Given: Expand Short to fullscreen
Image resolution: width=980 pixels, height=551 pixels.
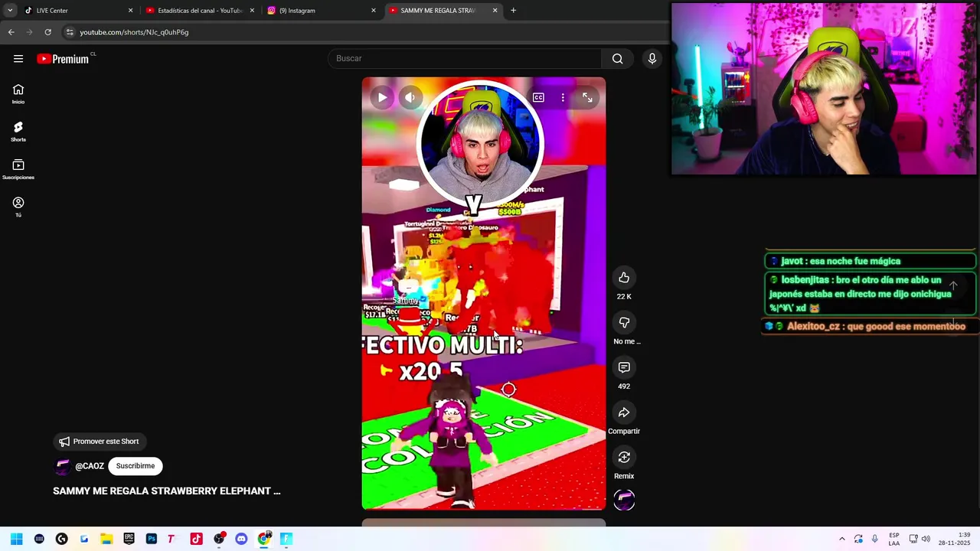Looking at the screenshot, I should point(587,97).
